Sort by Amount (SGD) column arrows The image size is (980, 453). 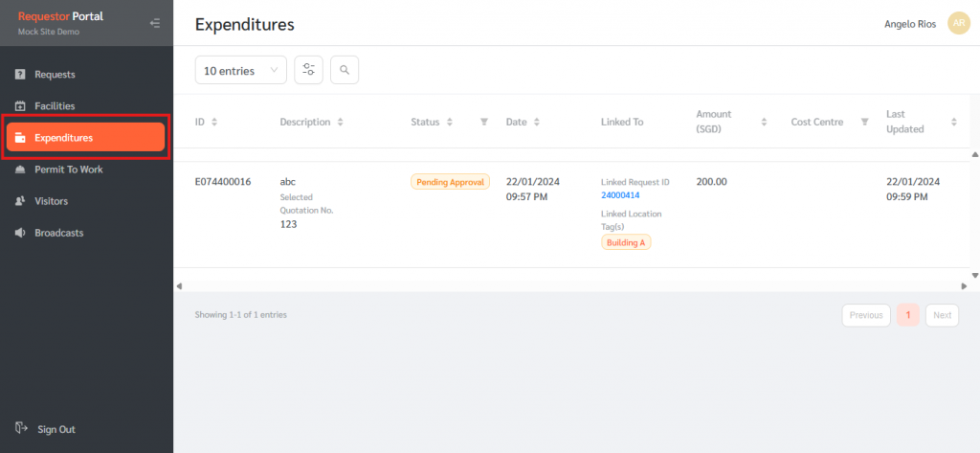pos(764,123)
